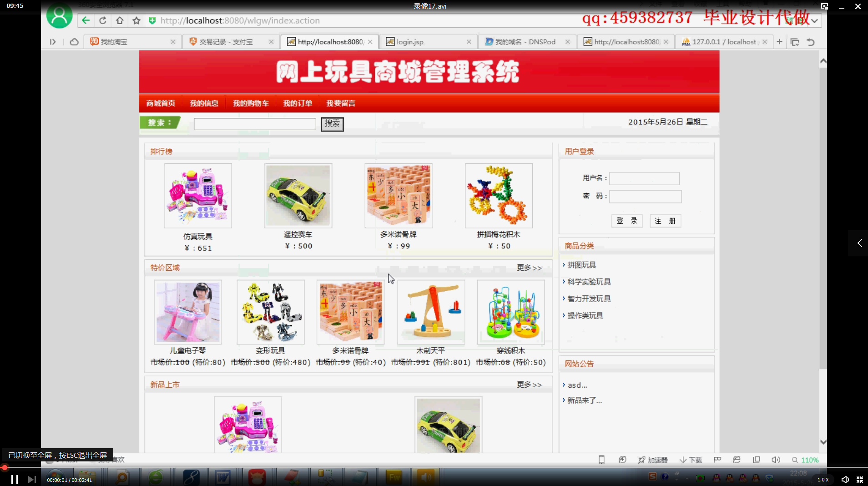Click the browser back arrow button
Viewport: 868px width, 486px height.
pos(86,20)
